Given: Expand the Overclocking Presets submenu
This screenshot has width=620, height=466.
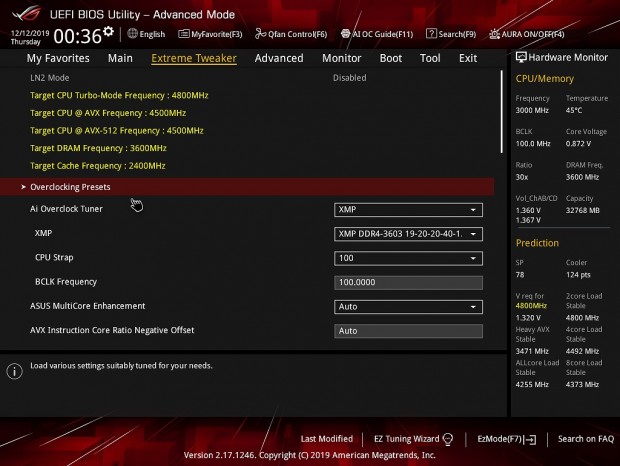Looking at the screenshot, I should pos(70,187).
